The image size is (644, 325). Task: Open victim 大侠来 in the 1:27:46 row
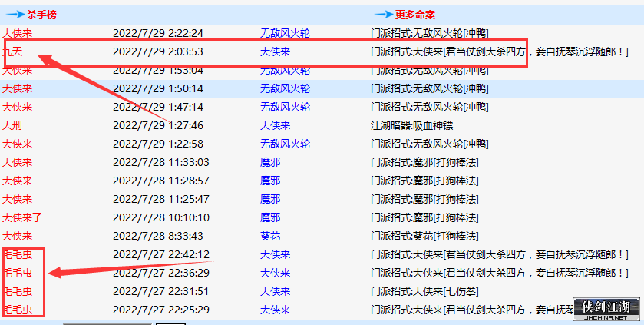tap(276, 125)
